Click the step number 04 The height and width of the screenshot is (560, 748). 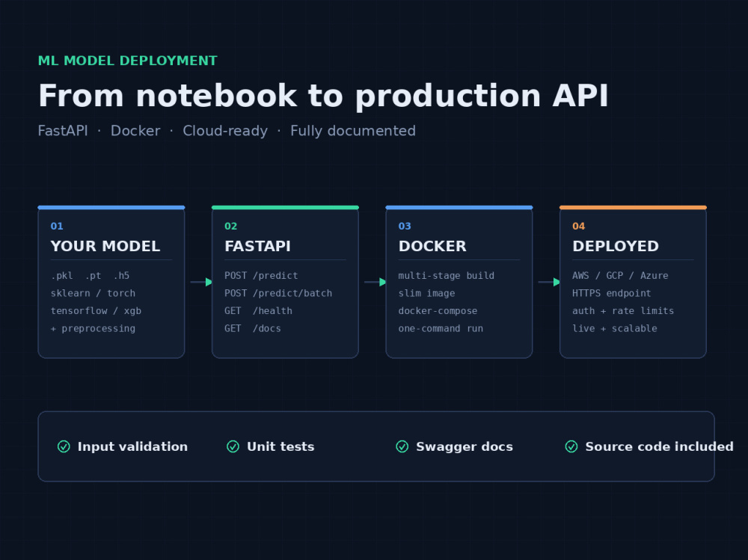tap(579, 226)
